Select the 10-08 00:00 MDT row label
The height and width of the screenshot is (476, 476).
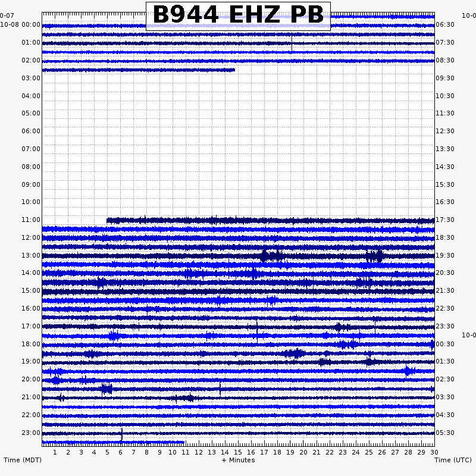click(20, 24)
